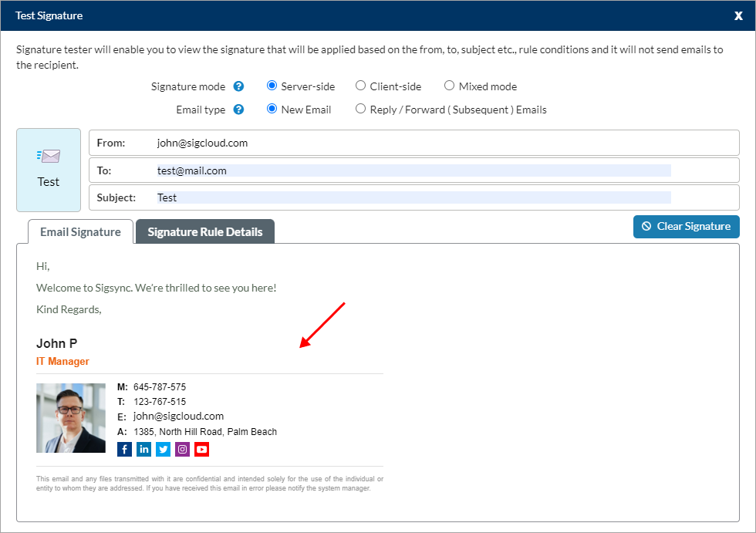This screenshot has height=533, width=756.
Task: Switch to the Signature Rule Details tab
Action: click(205, 232)
